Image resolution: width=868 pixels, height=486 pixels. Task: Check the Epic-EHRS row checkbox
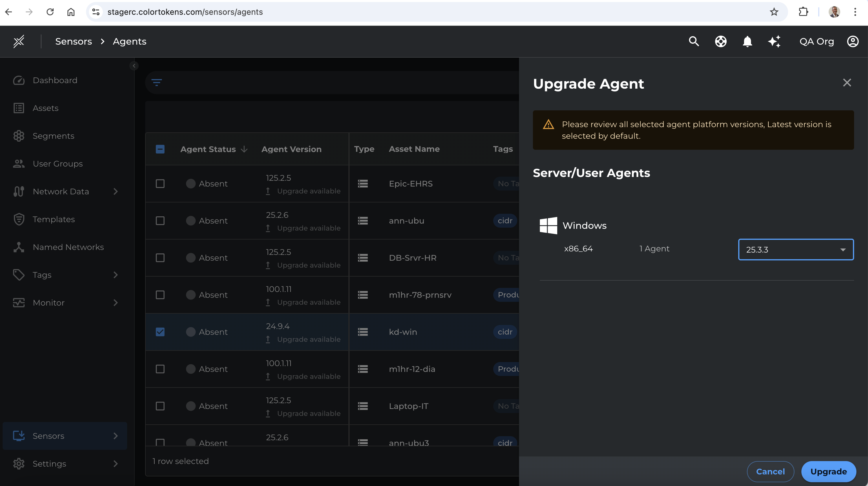(160, 184)
